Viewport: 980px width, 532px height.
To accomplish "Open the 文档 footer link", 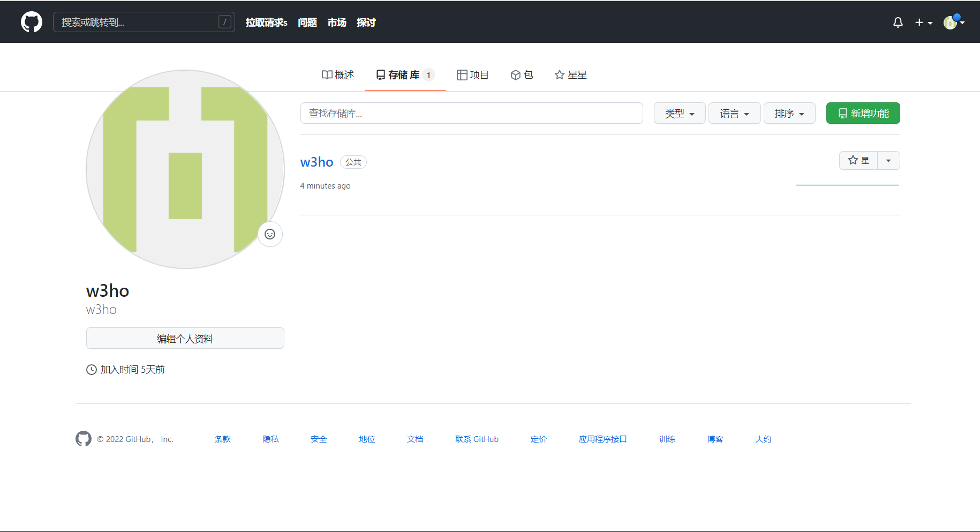I will pos(415,439).
